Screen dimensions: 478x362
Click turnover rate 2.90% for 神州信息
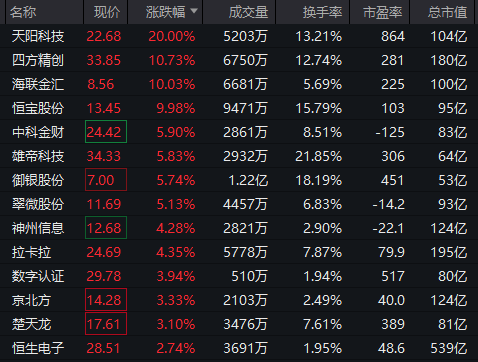323,228
